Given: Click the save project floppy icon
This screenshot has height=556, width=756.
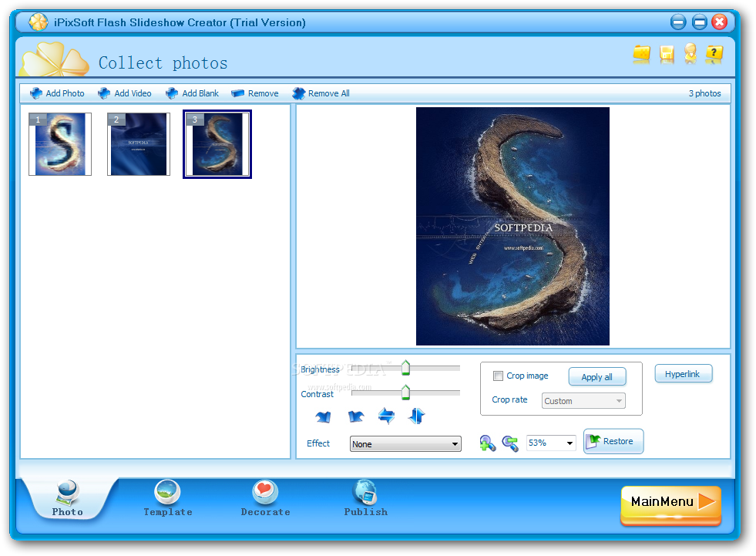Looking at the screenshot, I should [667, 55].
